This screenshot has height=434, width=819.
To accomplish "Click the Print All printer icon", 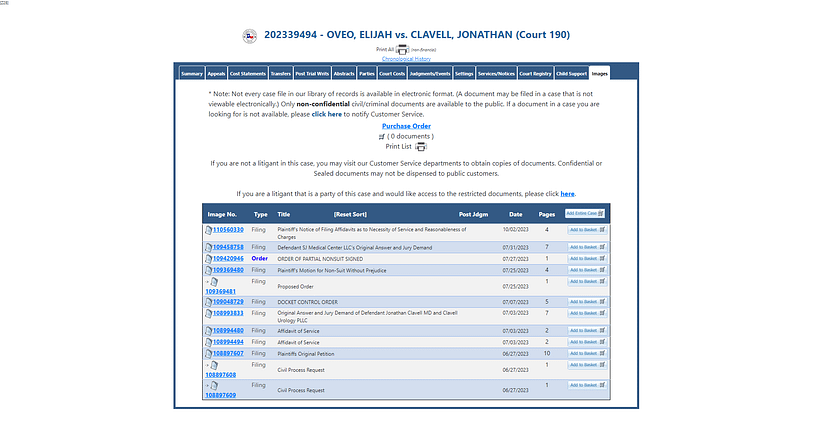I will 402,50.
